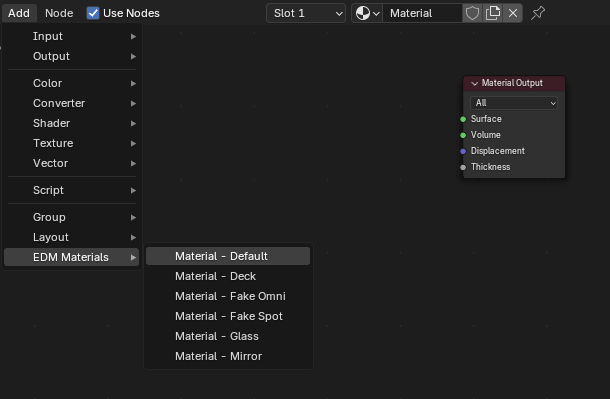Image resolution: width=610 pixels, height=399 pixels.
Task: Click the Volume socket on Material Output
Action: click(463, 135)
